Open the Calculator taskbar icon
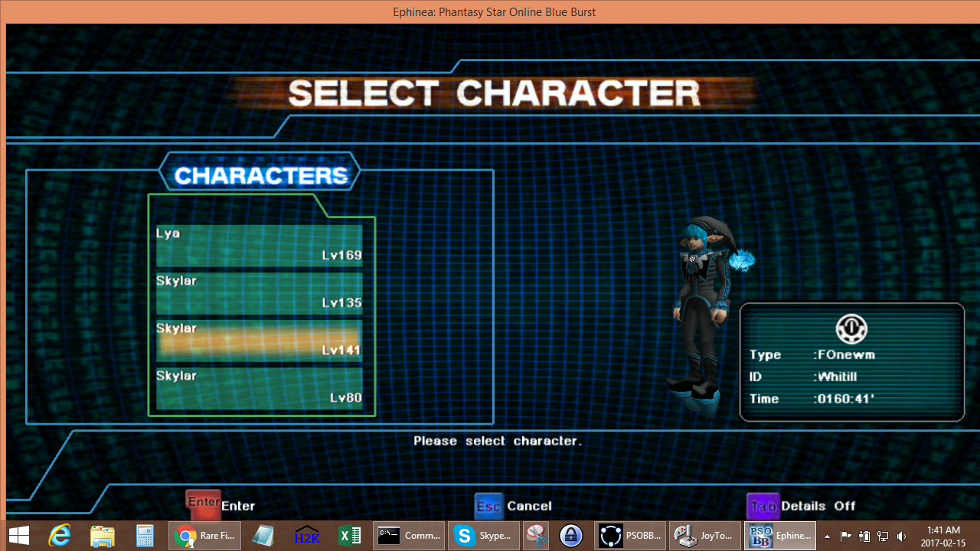Viewport: 980px width, 551px height. pos(145,536)
